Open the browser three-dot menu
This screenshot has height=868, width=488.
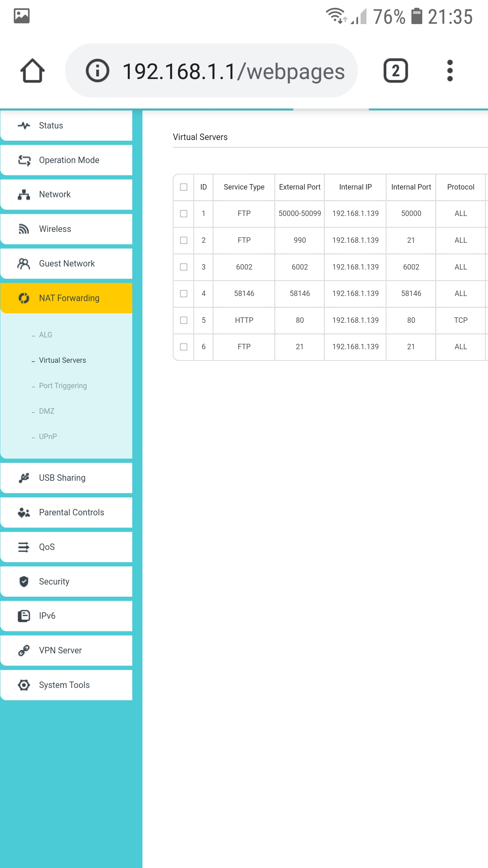450,71
